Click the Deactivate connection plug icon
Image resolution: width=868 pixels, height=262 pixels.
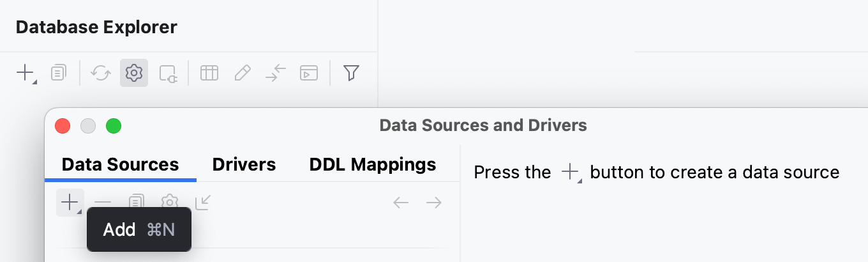(168, 73)
